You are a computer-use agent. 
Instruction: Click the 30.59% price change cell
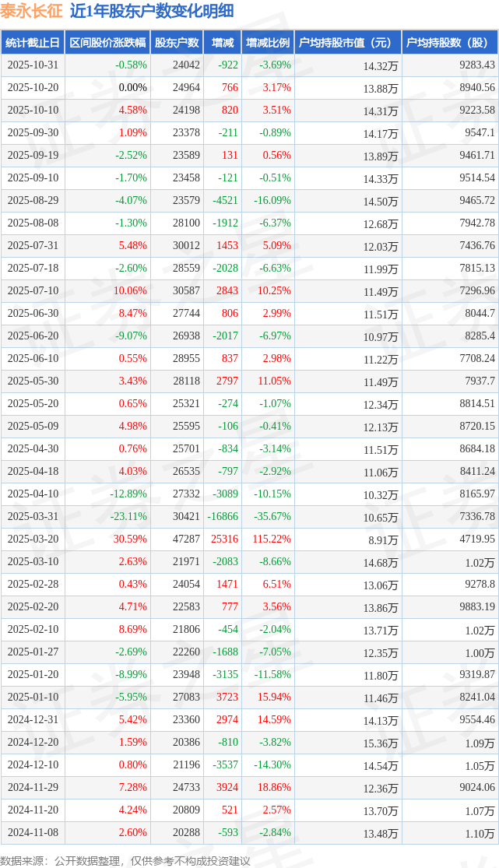click(x=130, y=539)
